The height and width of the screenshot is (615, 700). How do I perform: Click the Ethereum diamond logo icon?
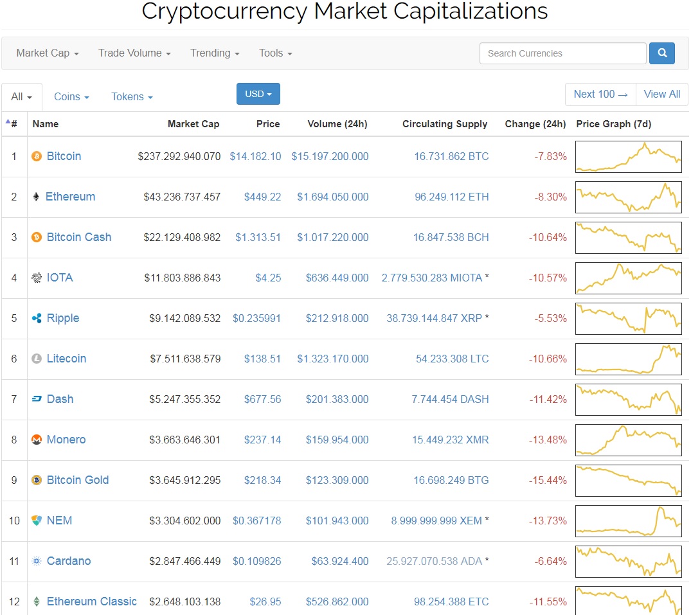[36, 197]
